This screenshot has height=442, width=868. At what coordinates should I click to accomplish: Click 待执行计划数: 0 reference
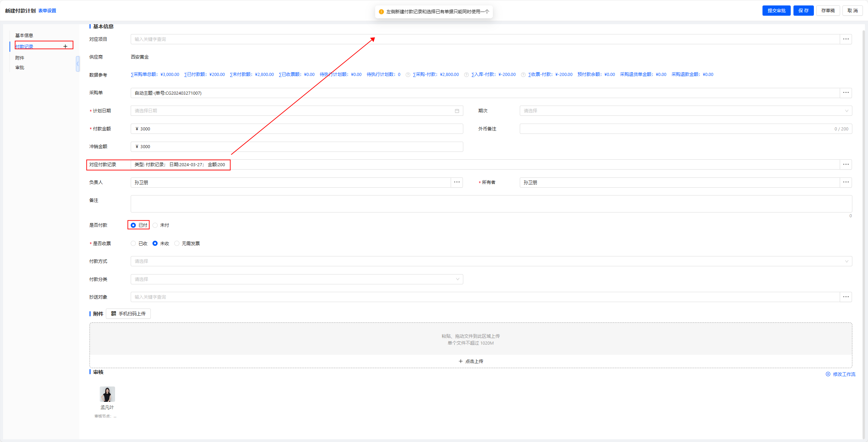point(384,75)
